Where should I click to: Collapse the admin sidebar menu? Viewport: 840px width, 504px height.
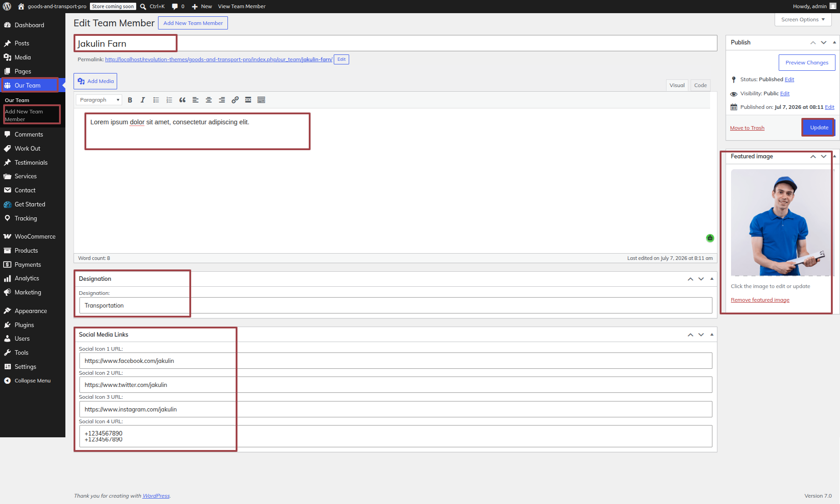coord(33,381)
